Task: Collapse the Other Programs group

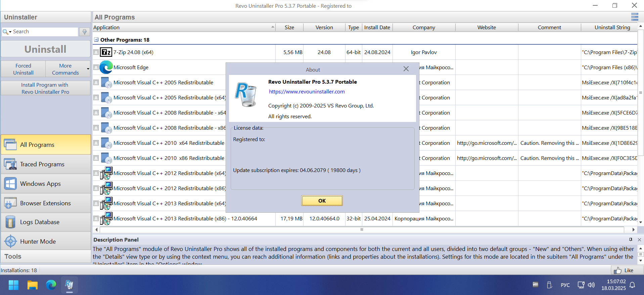Action: click(96, 40)
